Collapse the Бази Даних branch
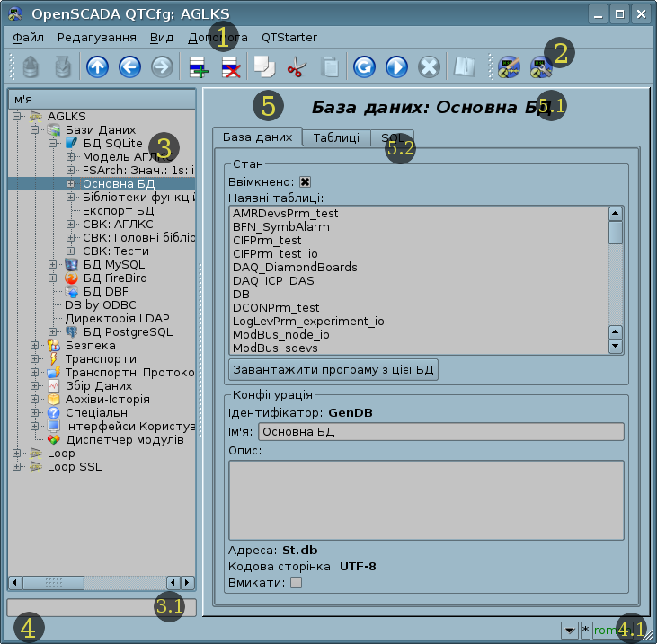This screenshot has height=644, width=657. 35,130
